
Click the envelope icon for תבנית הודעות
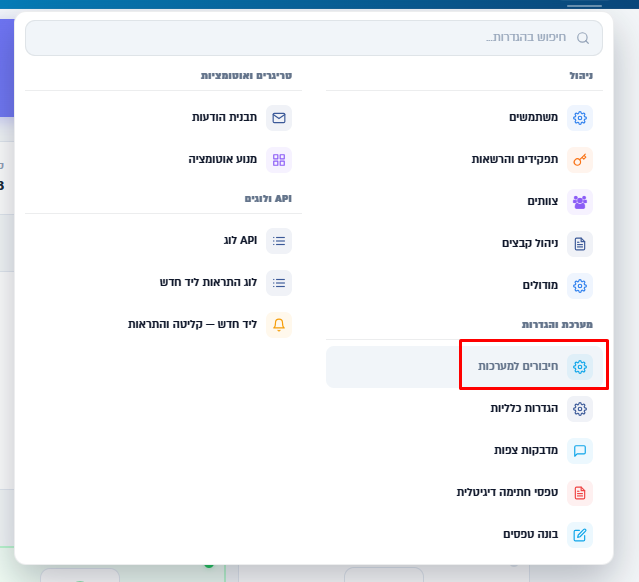pyautogui.click(x=279, y=118)
